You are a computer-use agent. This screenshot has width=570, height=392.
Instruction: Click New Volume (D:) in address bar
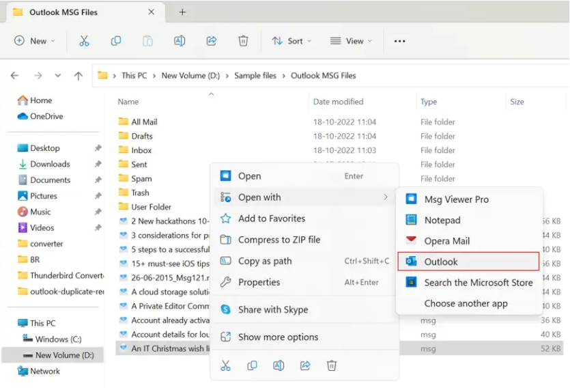pyautogui.click(x=190, y=76)
